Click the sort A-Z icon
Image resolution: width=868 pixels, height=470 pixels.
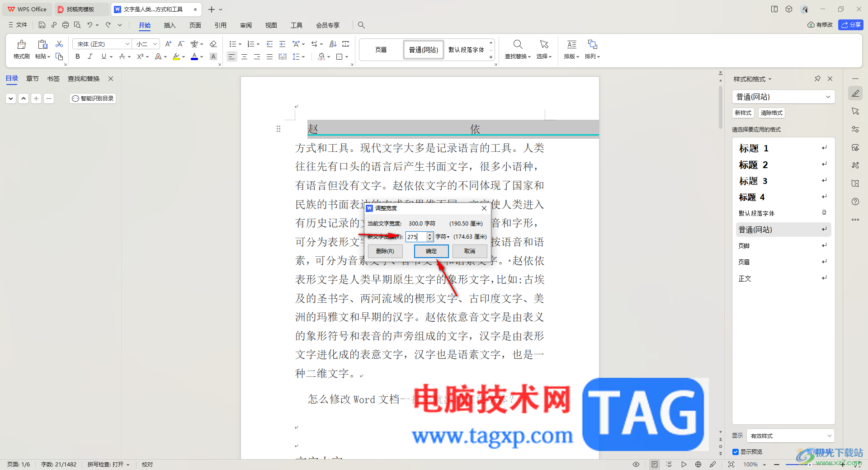point(333,44)
